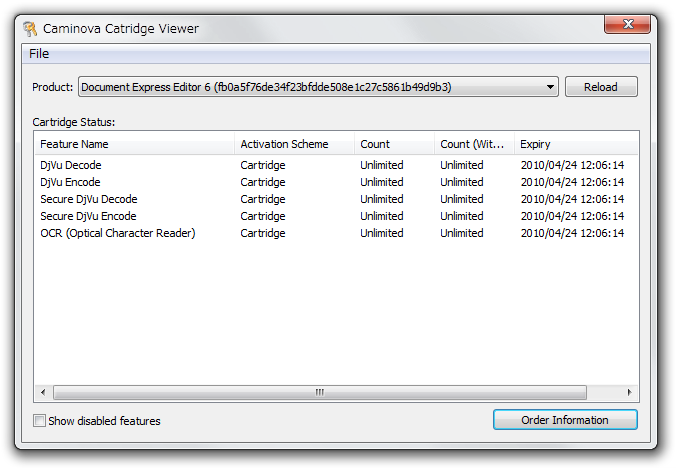
Task: Click the Reload button
Action: click(601, 87)
